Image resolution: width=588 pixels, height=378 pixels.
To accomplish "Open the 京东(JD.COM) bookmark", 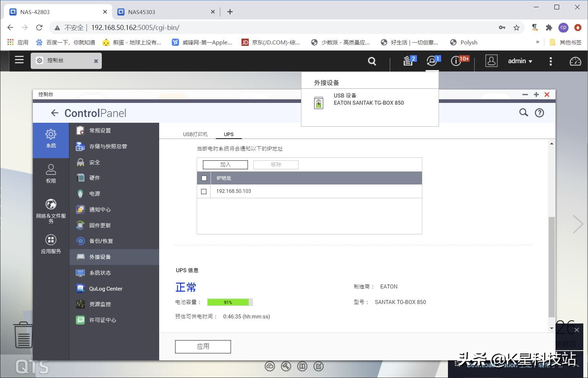I will [x=271, y=42].
